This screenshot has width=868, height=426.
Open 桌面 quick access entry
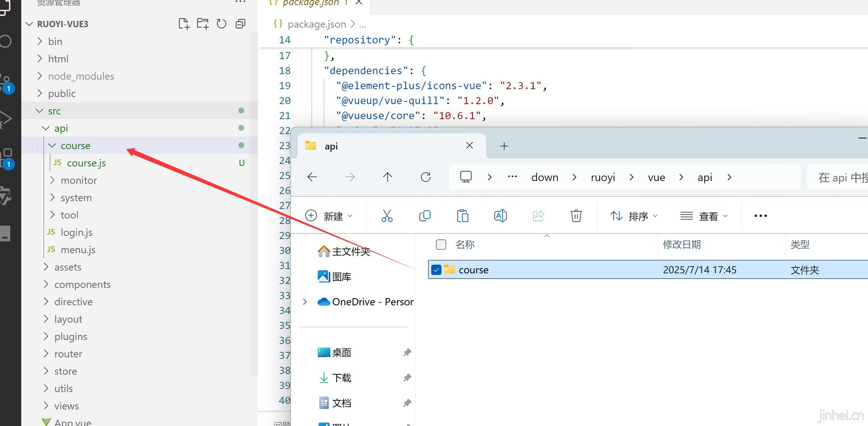click(334, 352)
